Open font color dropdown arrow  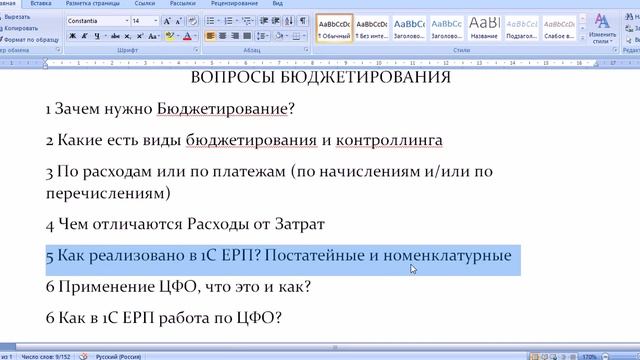195,36
